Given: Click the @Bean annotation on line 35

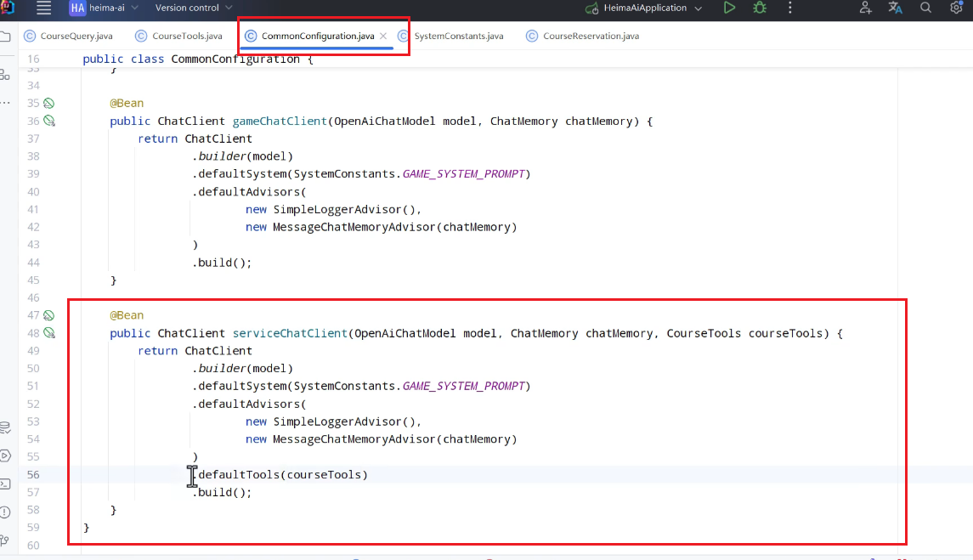Looking at the screenshot, I should coord(127,103).
